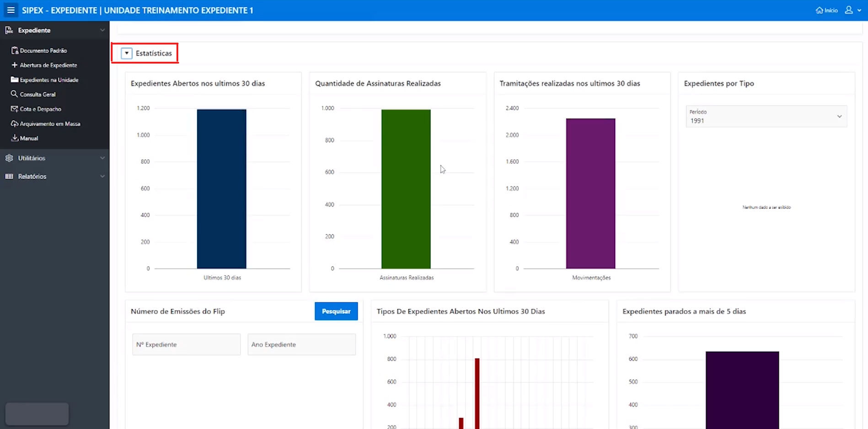Click the green Assinaturas Realizadas bar
This screenshot has height=429, width=868.
point(406,189)
